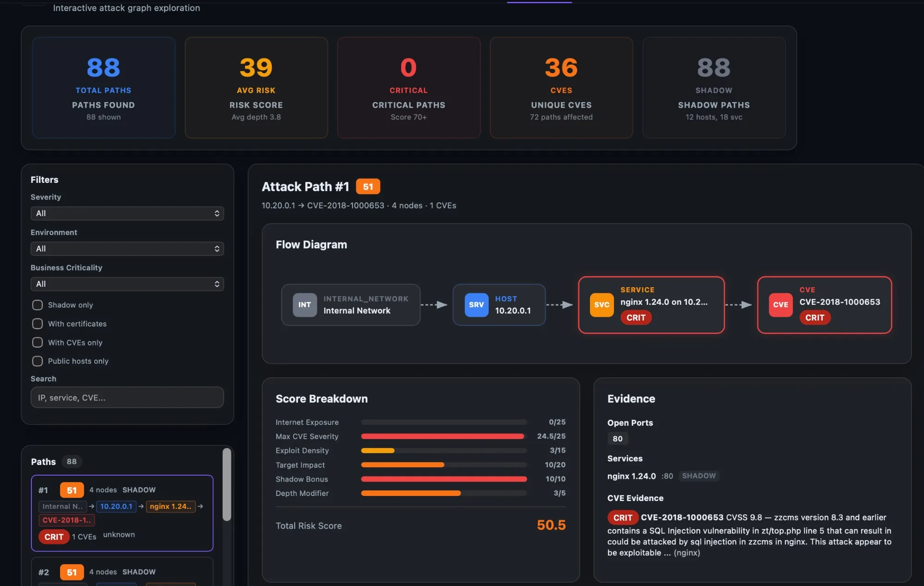Click the Attack Path #1 heading
This screenshot has height=586, width=924.
tap(305, 187)
